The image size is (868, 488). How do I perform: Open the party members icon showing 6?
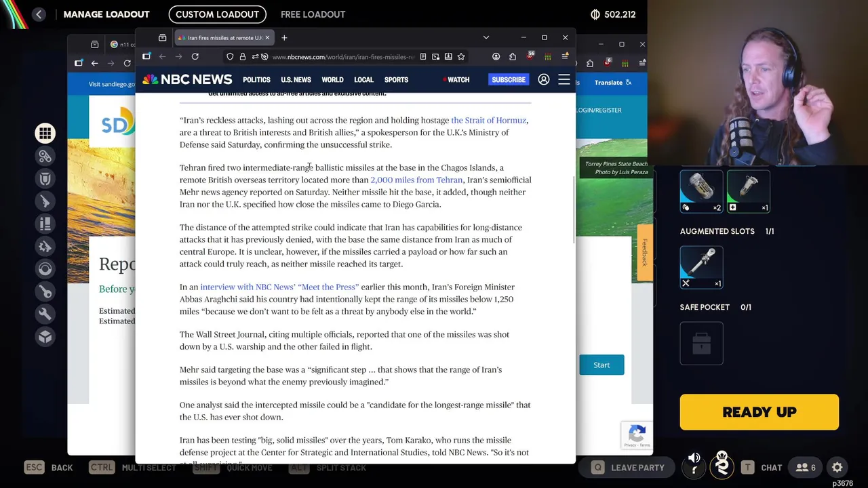[806, 467]
